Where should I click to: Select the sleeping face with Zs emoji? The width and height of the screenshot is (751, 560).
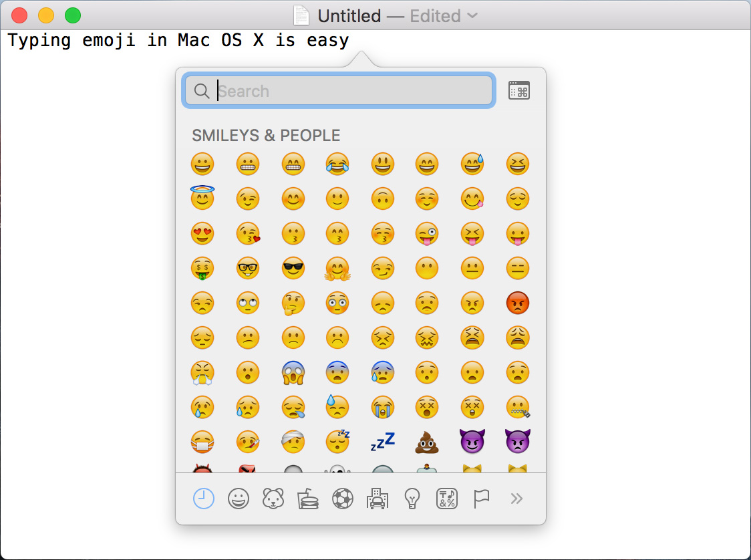tap(338, 442)
